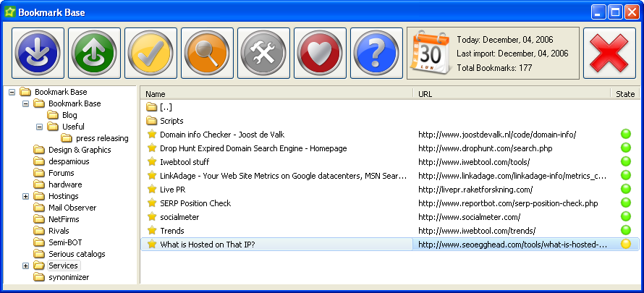Click green state light of Live PR
Viewport: 644px width, 293px height.
pyautogui.click(x=625, y=189)
